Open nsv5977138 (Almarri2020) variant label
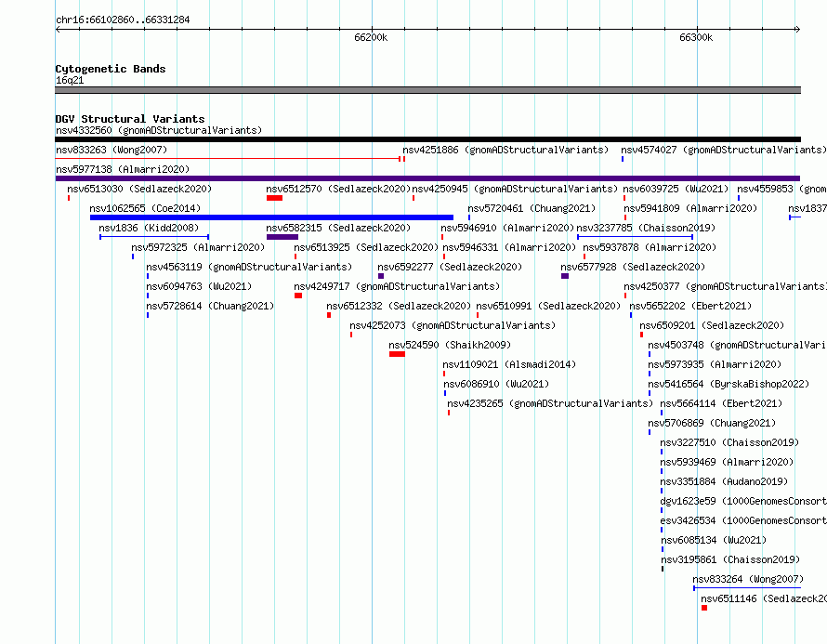 pyautogui.click(x=123, y=169)
